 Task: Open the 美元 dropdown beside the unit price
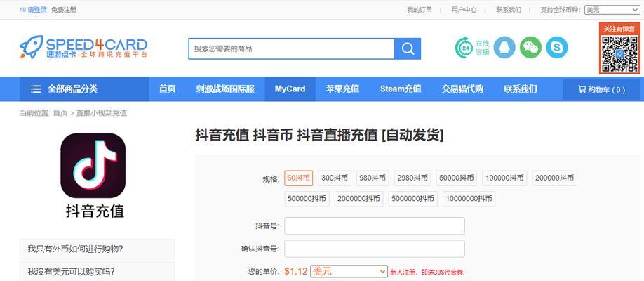coord(349,272)
